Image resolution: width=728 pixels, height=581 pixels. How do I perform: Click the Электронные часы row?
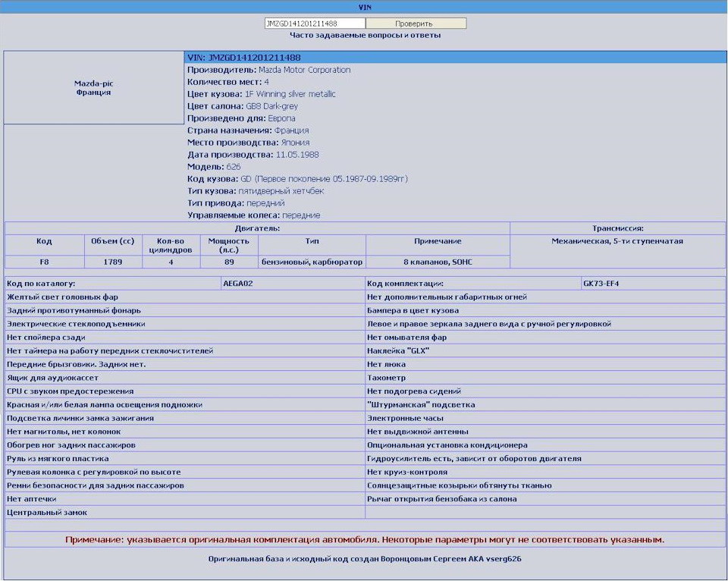545,418
